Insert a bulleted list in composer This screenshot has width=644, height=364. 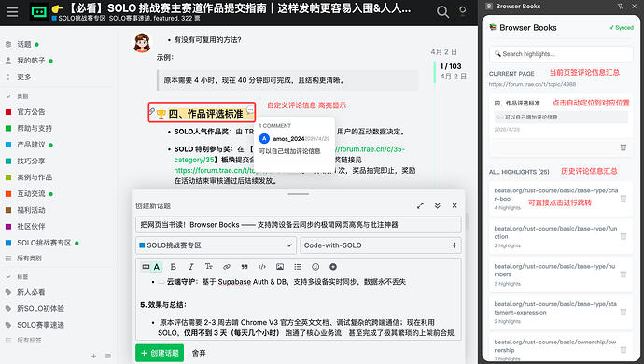coord(298,267)
